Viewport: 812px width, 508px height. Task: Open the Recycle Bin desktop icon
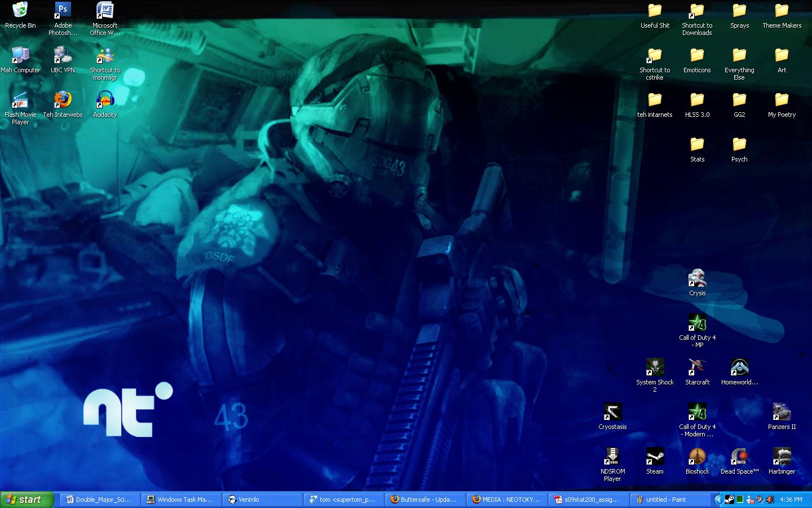point(20,16)
